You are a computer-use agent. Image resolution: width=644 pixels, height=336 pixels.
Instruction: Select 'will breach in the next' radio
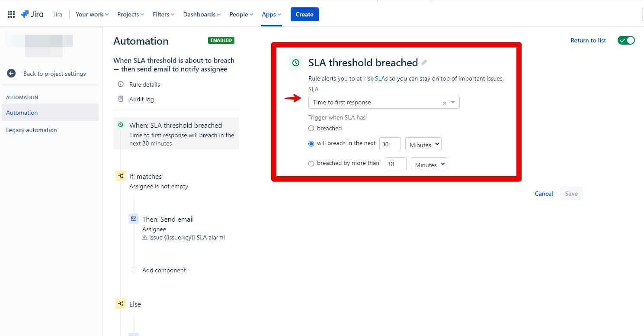tap(311, 144)
